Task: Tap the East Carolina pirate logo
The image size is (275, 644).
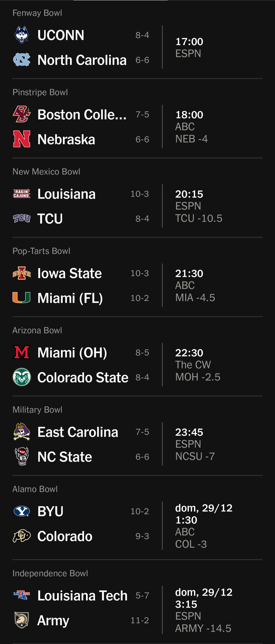Action: coord(22,431)
